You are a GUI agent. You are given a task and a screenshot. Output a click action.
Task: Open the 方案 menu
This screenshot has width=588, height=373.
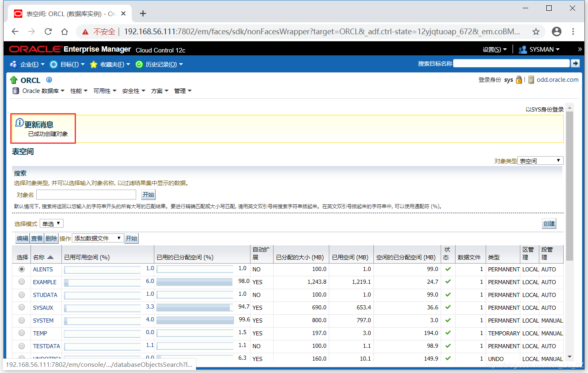(x=160, y=91)
